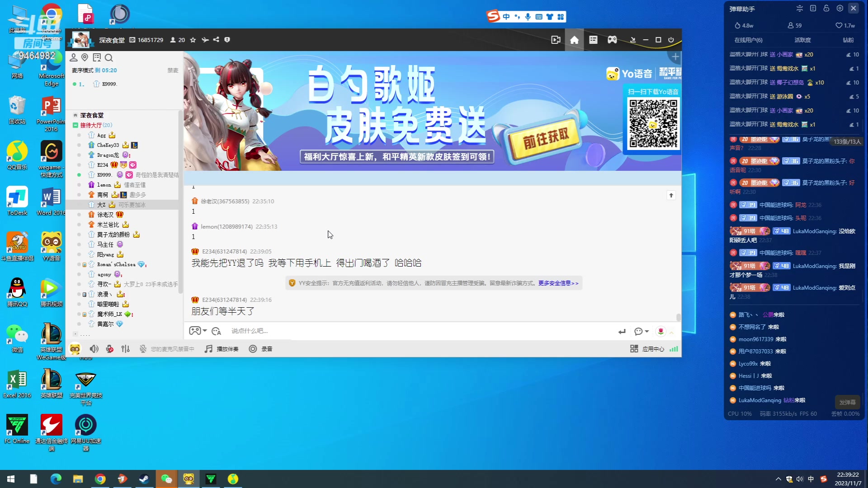Click the 133条/13人 unread badge

click(847, 142)
